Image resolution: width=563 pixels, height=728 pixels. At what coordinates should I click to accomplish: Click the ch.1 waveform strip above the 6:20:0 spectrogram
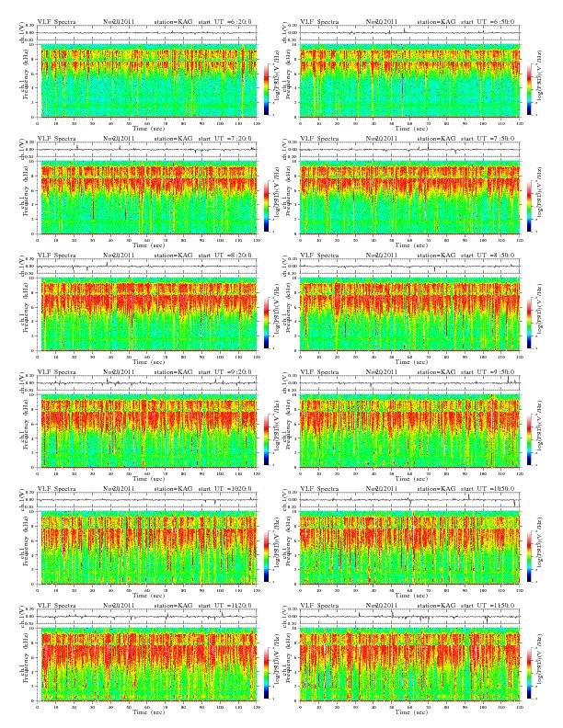coord(147,32)
